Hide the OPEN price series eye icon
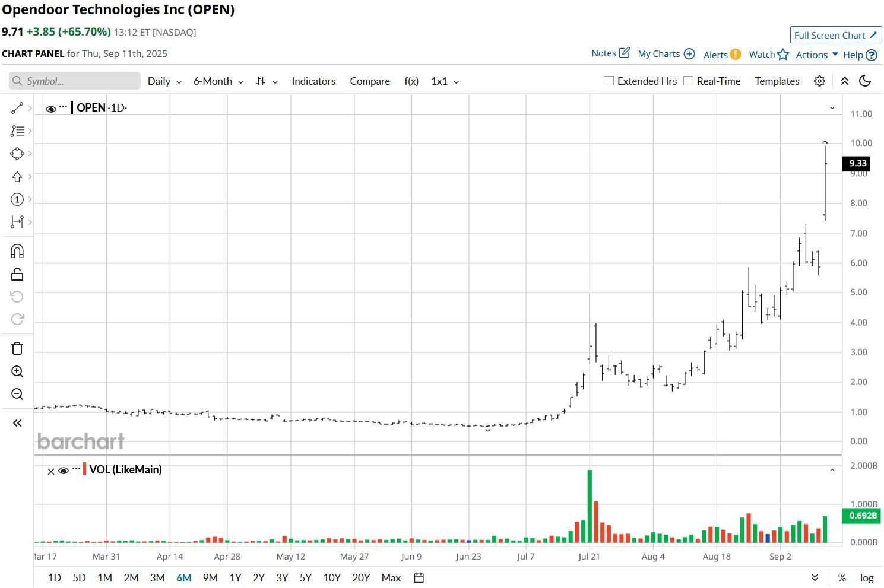 (51, 109)
